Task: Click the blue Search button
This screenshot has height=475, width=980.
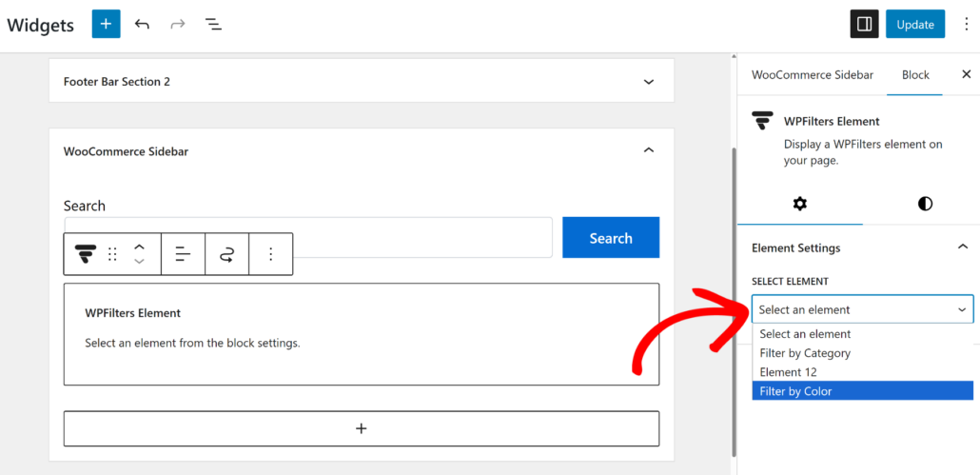Action: (x=611, y=238)
